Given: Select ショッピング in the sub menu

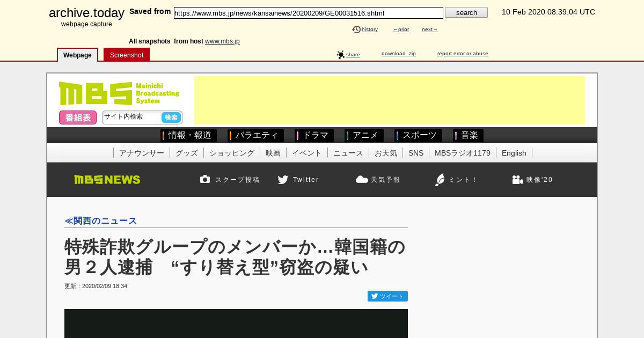Looking at the screenshot, I should tap(232, 153).
